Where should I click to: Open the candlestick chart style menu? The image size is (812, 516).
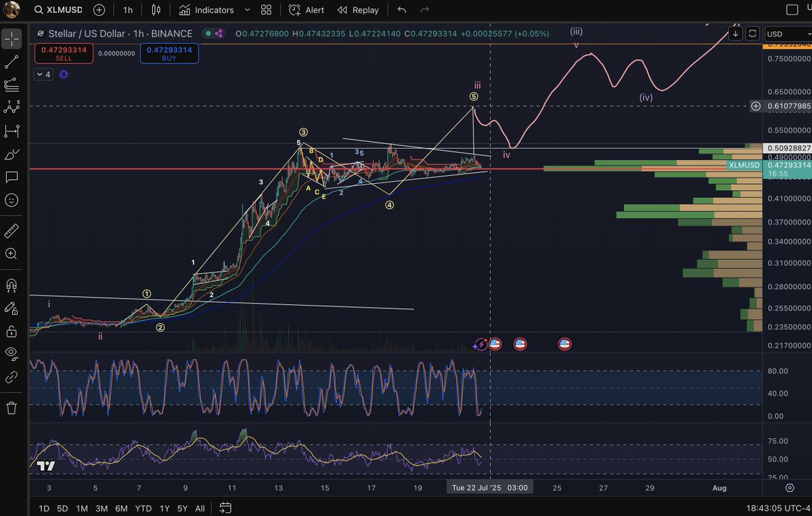[156, 10]
